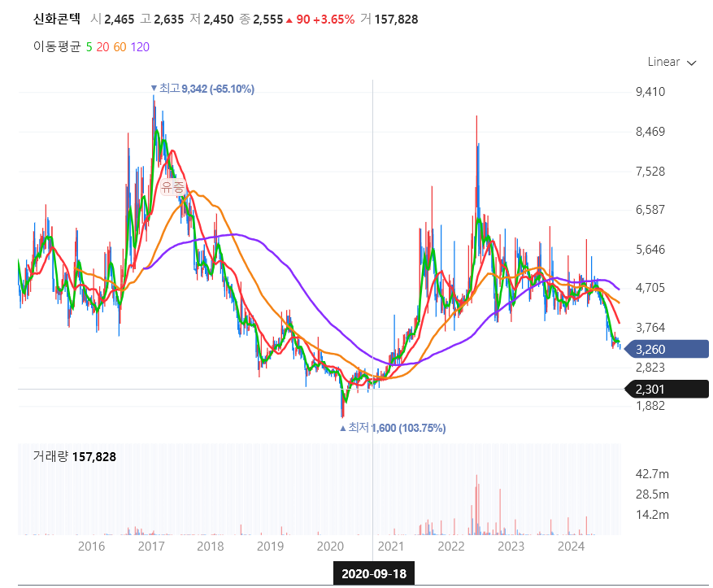Click the opening price 2,465
The width and height of the screenshot is (713, 588).
pyautogui.click(x=120, y=20)
